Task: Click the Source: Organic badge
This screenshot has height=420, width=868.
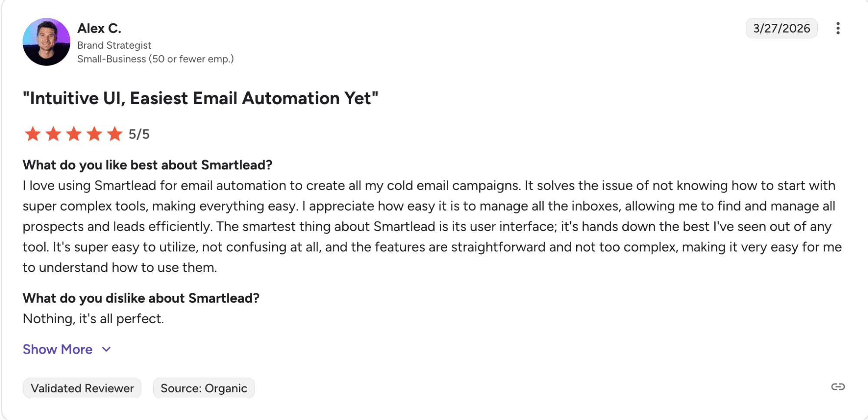Action: 204,388
